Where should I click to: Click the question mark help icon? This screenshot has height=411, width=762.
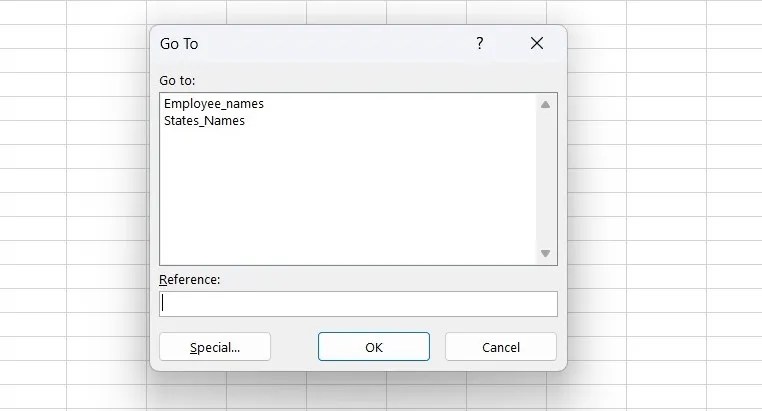480,44
